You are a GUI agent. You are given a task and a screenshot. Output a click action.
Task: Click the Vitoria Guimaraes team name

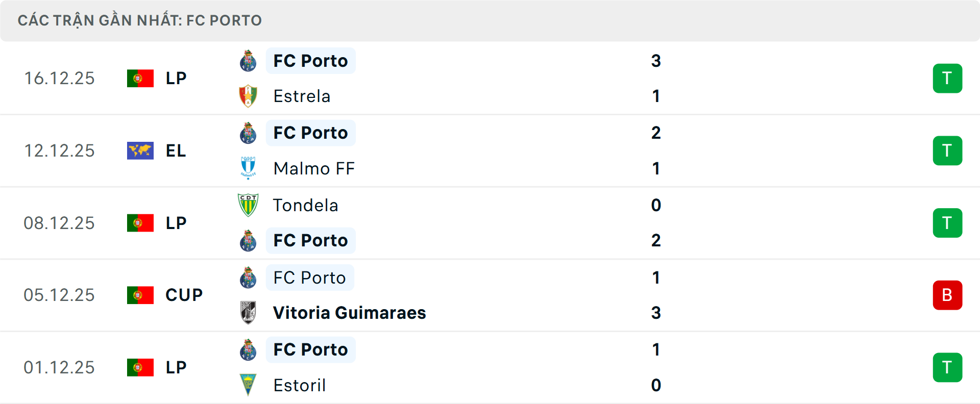click(x=349, y=313)
